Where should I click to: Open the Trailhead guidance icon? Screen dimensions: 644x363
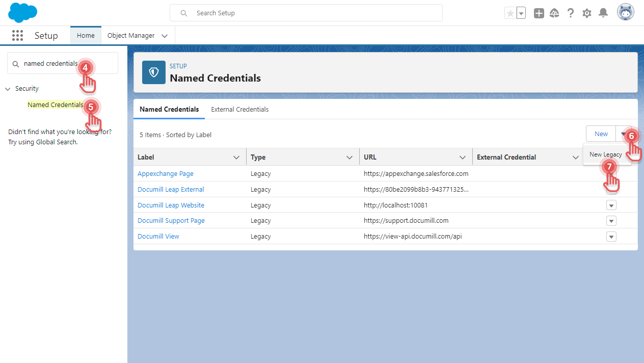[554, 13]
